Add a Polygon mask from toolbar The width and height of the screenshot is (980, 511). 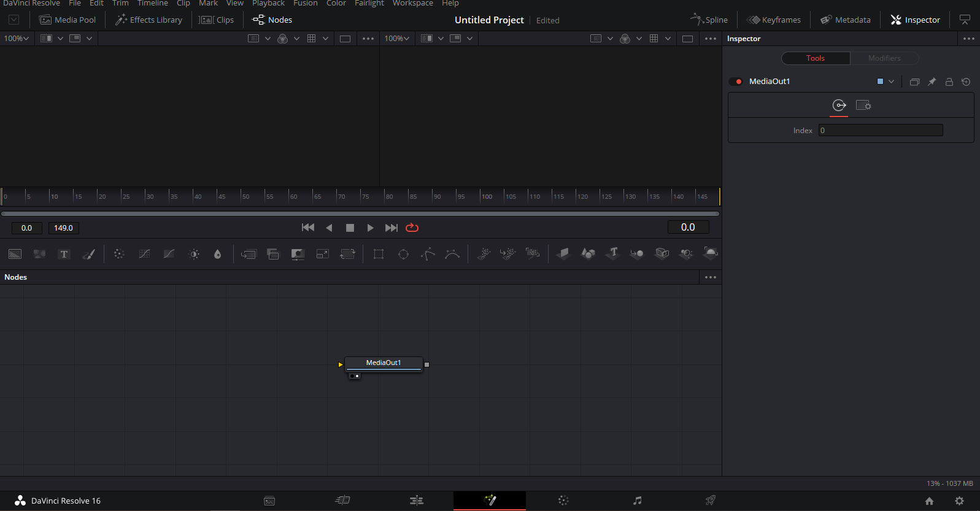coord(428,254)
